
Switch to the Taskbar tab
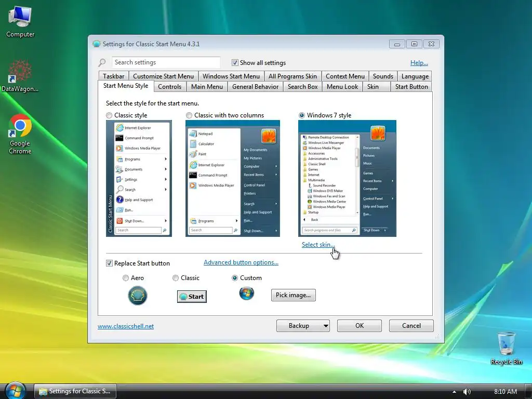coord(114,76)
